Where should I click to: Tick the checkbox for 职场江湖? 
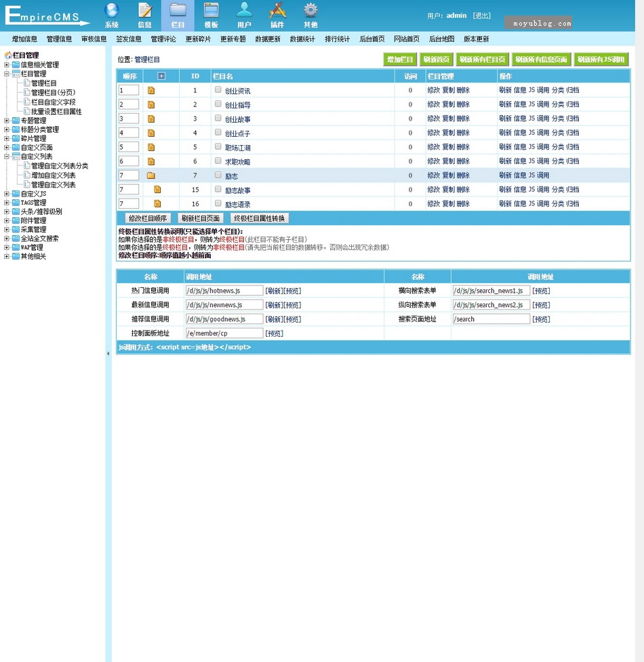[218, 146]
